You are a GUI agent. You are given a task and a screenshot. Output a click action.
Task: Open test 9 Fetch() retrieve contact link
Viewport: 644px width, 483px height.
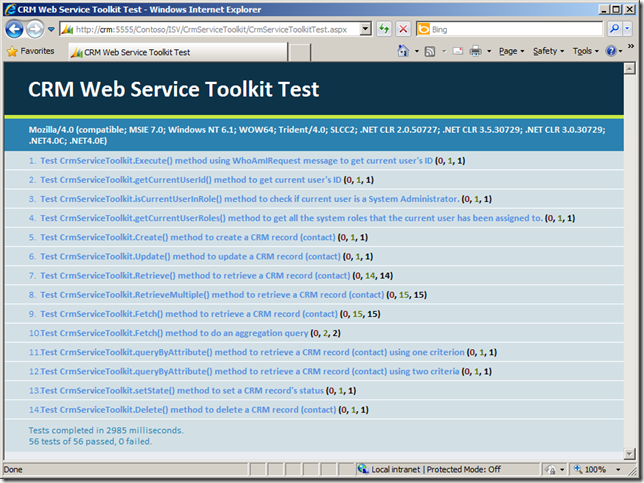coord(189,314)
